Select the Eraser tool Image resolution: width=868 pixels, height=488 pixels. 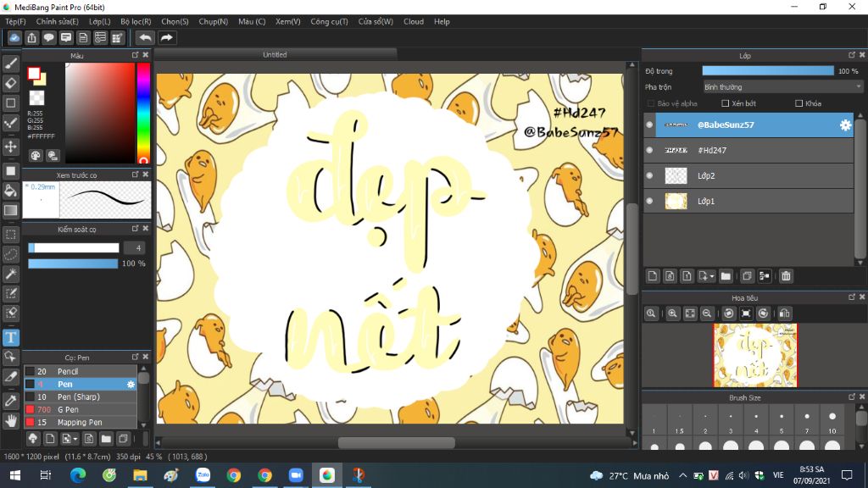pos(10,83)
